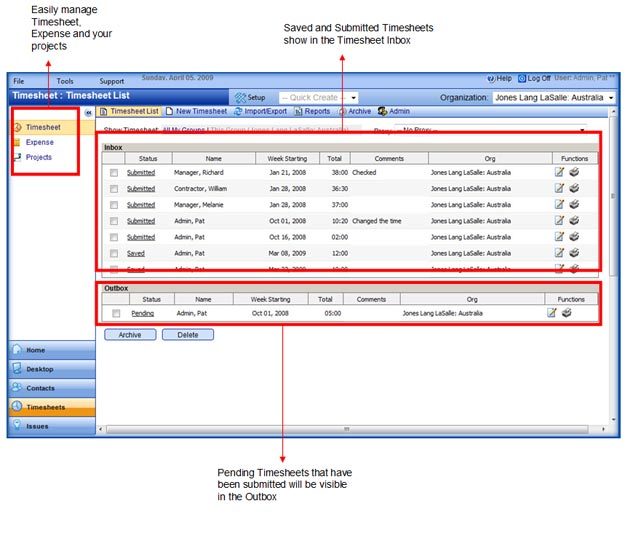Print the Pending outbox timesheet

pyautogui.click(x=566, y=313)
